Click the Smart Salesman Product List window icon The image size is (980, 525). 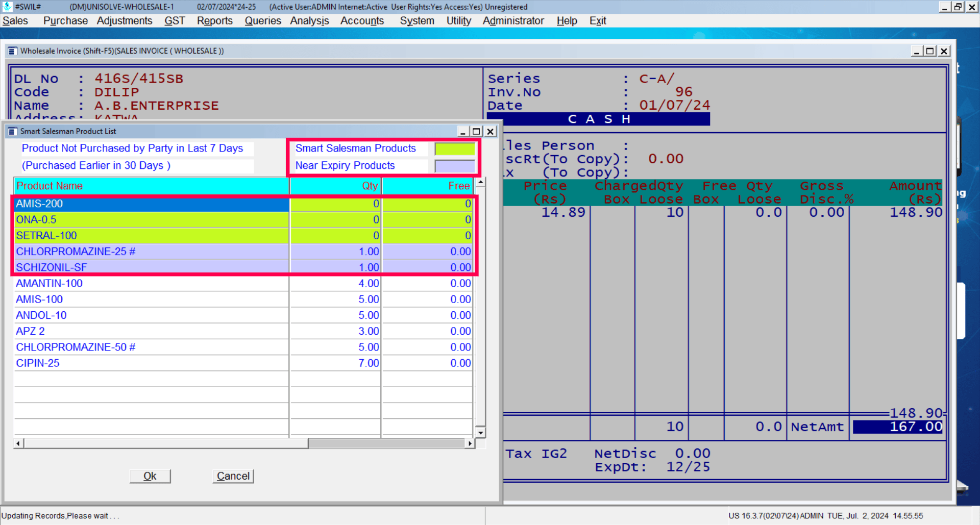[x=13, y=132]
